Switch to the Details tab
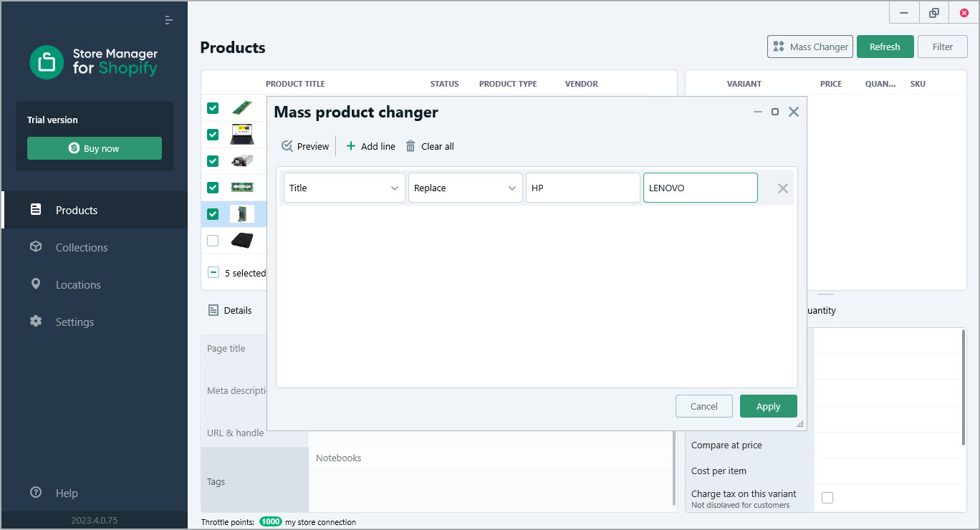This screenshot has width=980, height=530. point(230,310)
